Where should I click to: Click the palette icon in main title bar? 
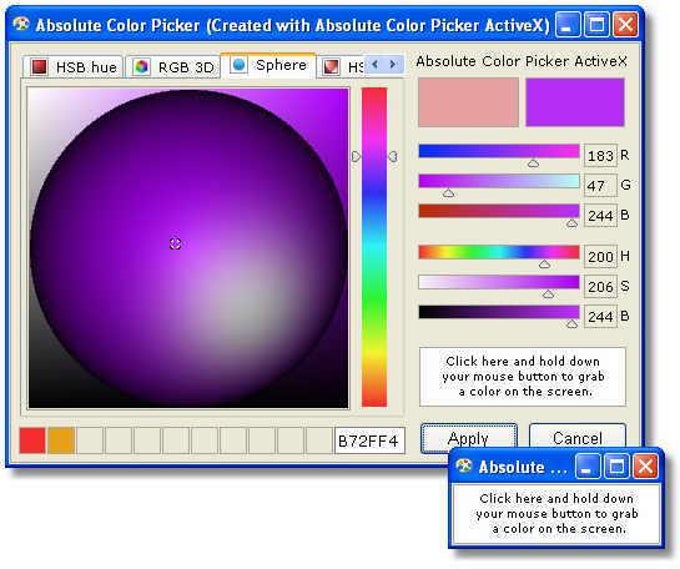click(x=21, y=24)
